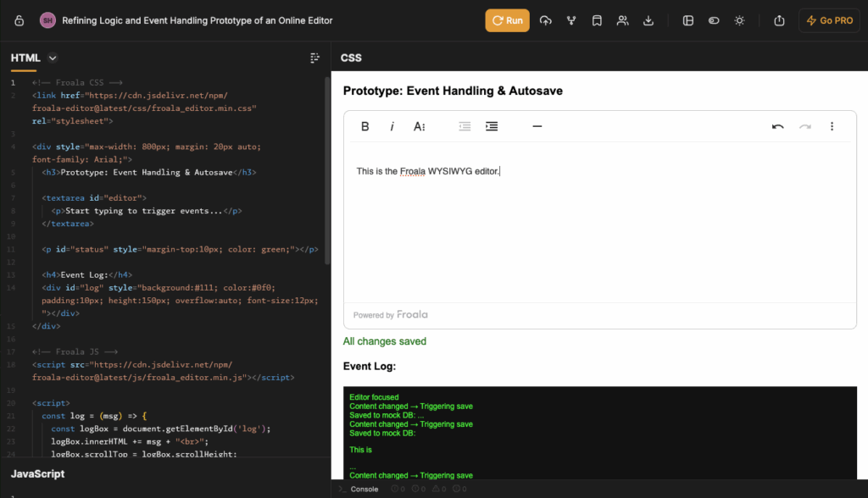Click the 'This is' line in the event log
The height and width of the screenshot is (498, 868).
point(360,450)
